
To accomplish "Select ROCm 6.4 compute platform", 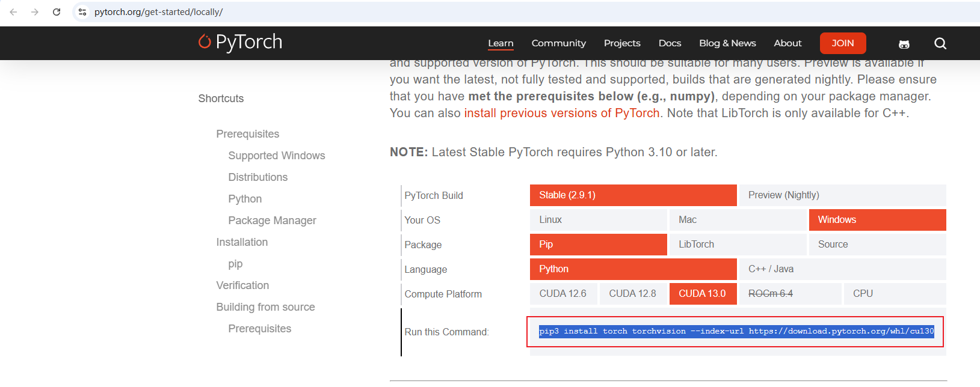I will point(790,294).
